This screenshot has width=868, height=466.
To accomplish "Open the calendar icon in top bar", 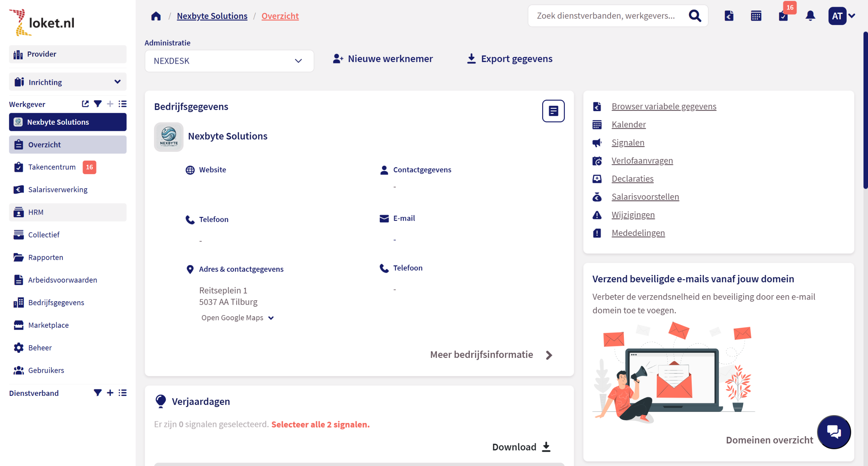I will (756, 16).
